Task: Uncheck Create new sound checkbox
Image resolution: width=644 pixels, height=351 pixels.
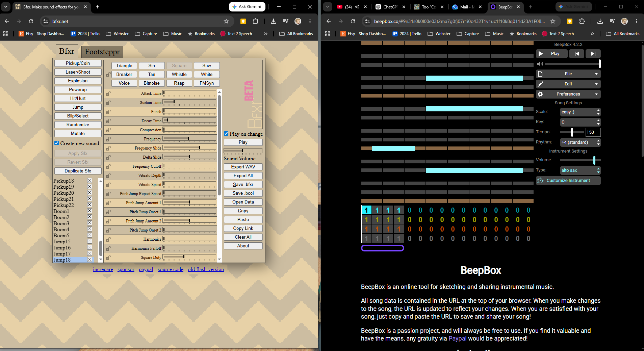Action: (x=57, y=143)
